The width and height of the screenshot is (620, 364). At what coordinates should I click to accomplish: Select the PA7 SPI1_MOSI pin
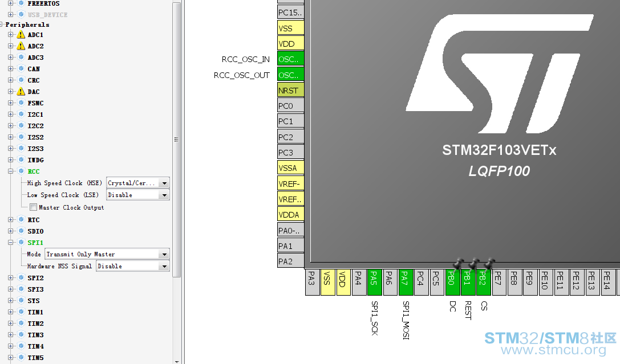406,282
